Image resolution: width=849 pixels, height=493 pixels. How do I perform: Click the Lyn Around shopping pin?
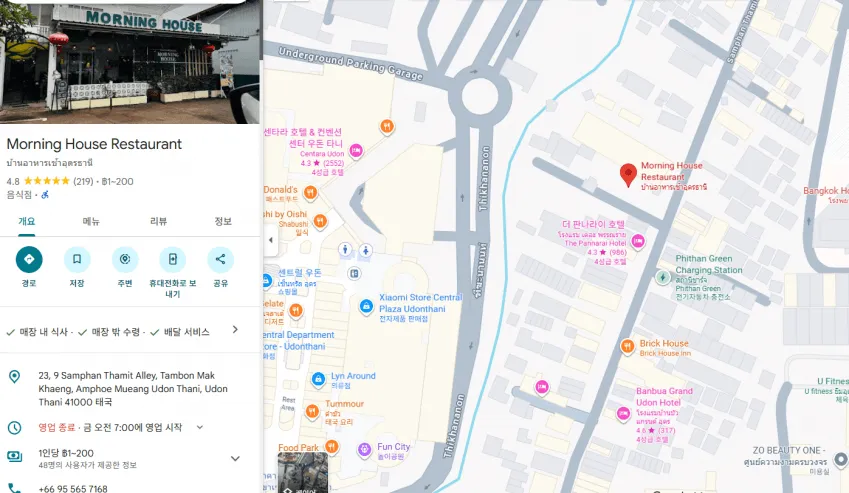[x=318, y=379]
